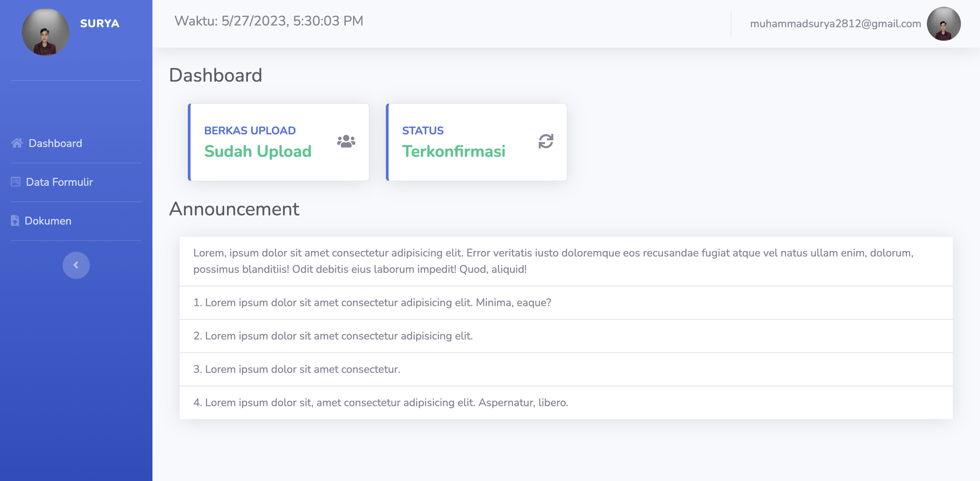Image resolution: width=980 pixels, height=481 pixels.
Task: Select announcement item 1 ending 'Minima, eaque?'
Action: coord(372,303)
